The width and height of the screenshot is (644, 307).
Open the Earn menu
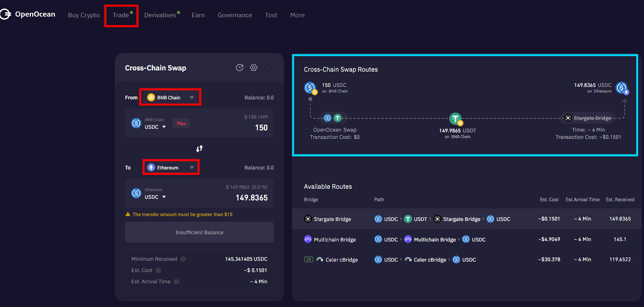[198, 15]
